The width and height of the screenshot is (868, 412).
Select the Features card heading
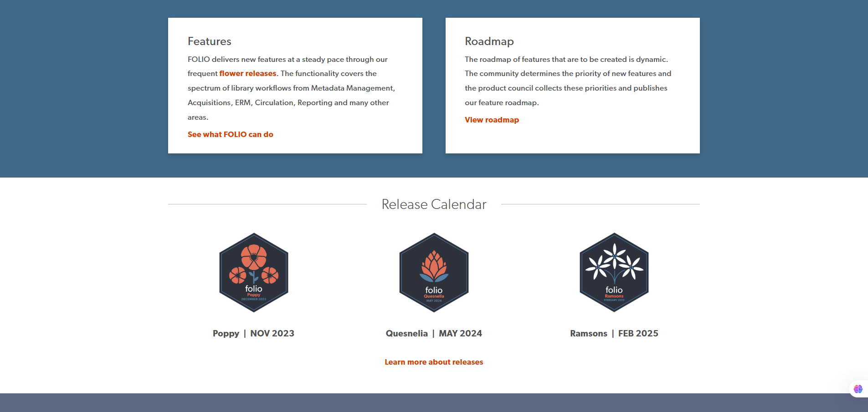point(210,41)
